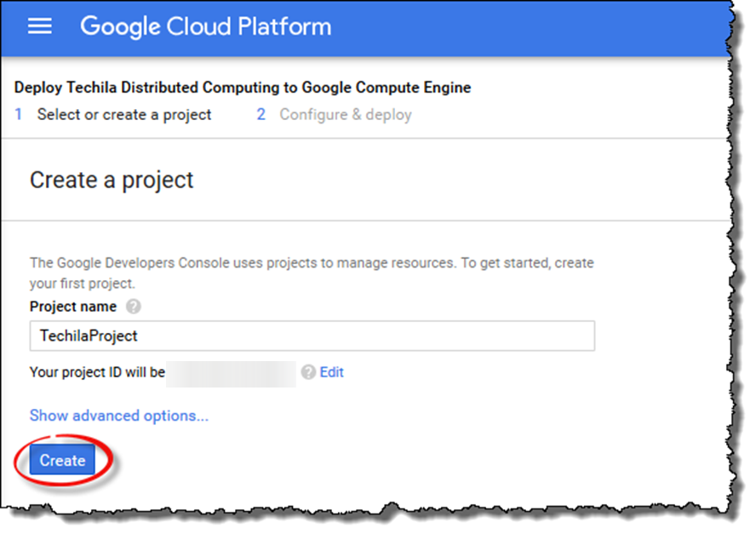Focus the Project name input containing TechilaProject
This screenshot has width=756, height=534.
click(x=312, y=336)
